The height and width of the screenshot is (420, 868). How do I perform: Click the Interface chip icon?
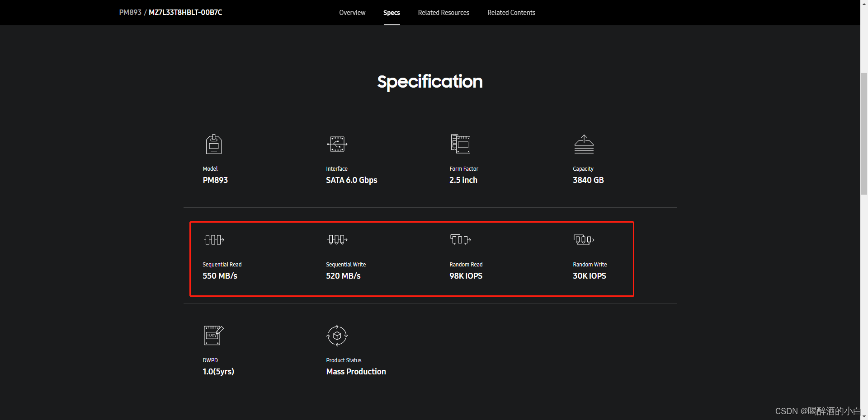click(x=337, y=144)
